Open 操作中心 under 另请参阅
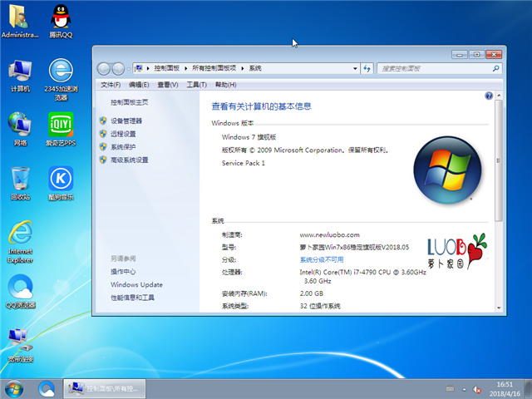The width and height of the screenshot is (532, 399). (x=123, y=272)
